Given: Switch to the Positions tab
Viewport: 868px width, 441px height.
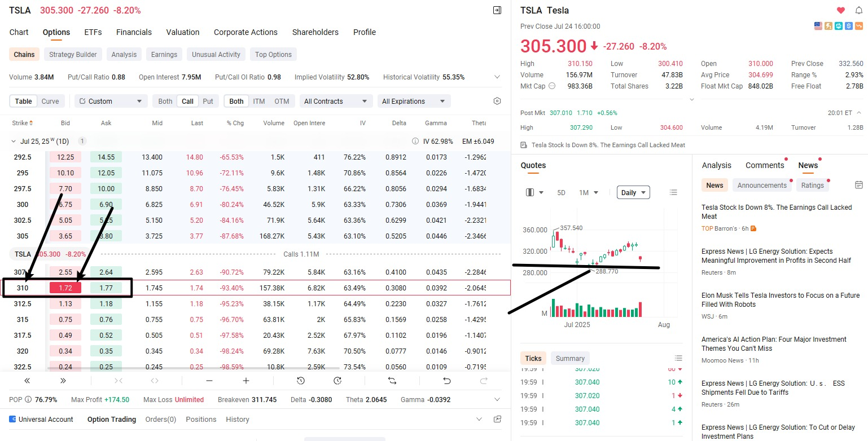Looking at the screenshot, I should coord(201,419).
